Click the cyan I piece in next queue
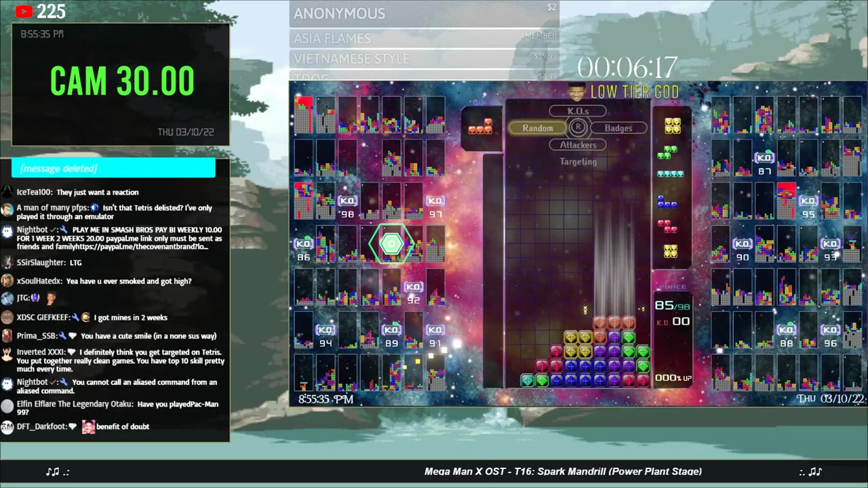868x488 pixels. click(x=670, y=174)
